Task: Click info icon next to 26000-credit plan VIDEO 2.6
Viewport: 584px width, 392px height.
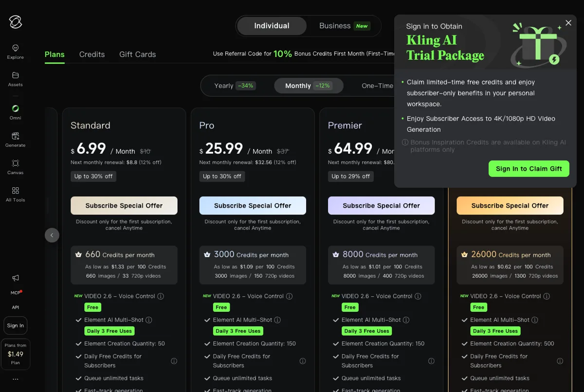Action: click(x=547, y=296)
